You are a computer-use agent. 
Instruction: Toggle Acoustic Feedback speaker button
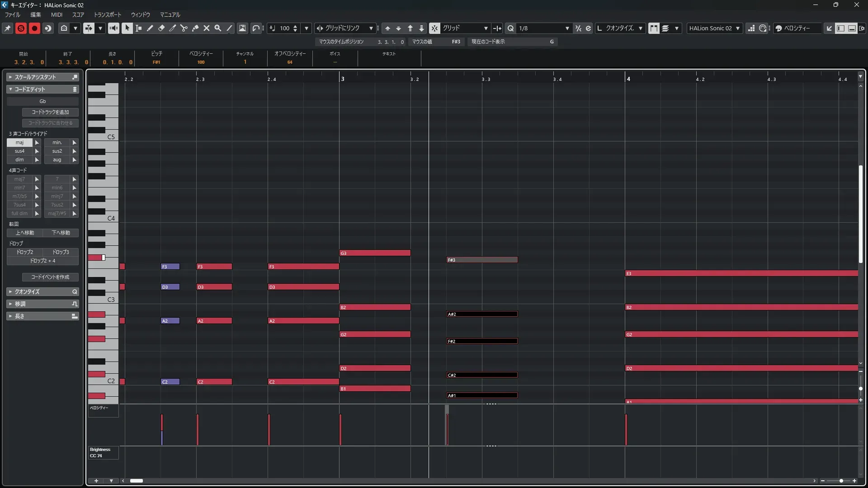[x=113, y=28]
